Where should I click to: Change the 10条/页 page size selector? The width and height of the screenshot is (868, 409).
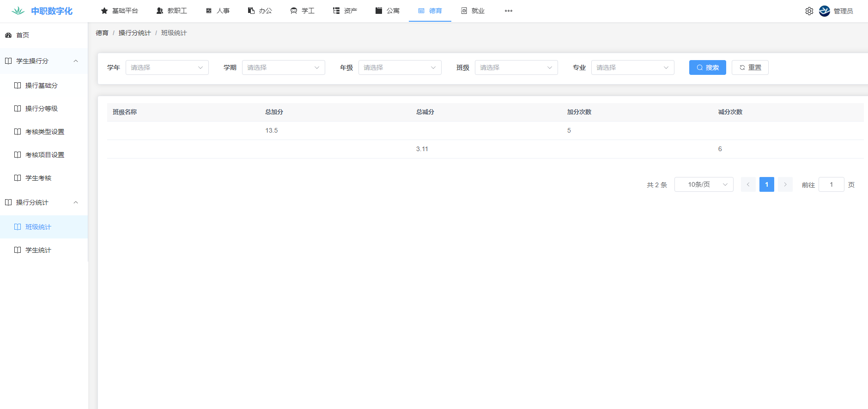[704, 184]
